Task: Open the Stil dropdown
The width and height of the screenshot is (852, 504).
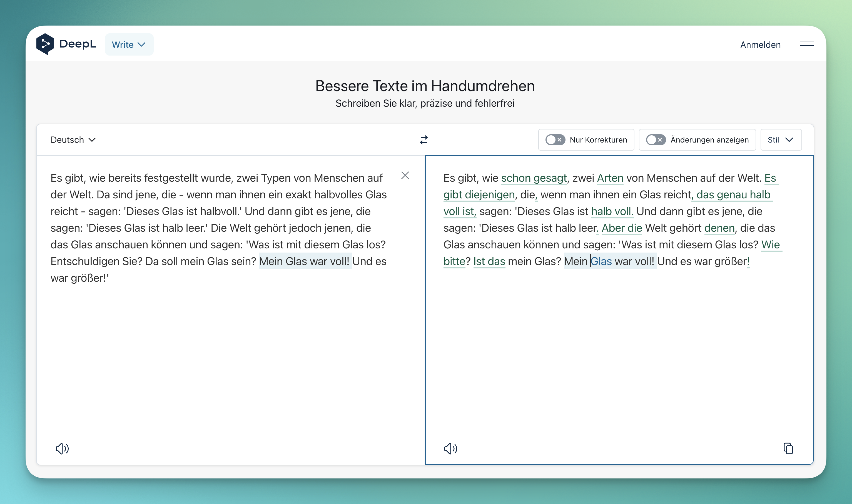Action: (x=781, y=140)
